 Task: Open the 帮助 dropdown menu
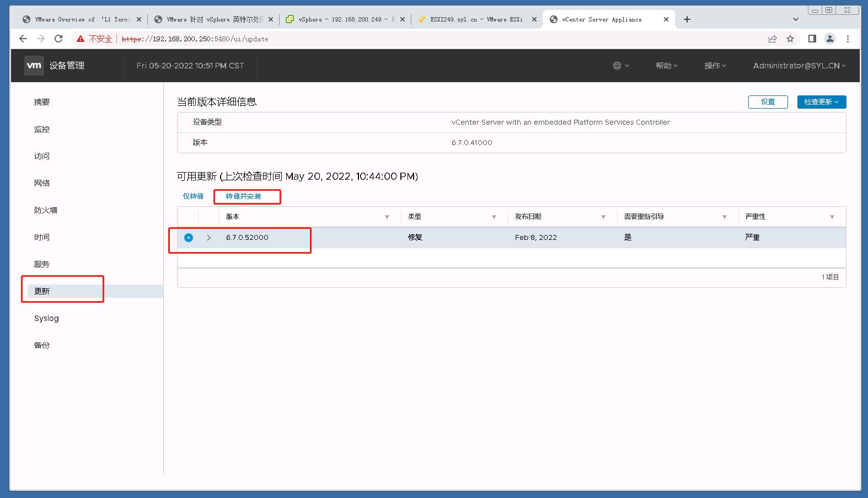666,66
